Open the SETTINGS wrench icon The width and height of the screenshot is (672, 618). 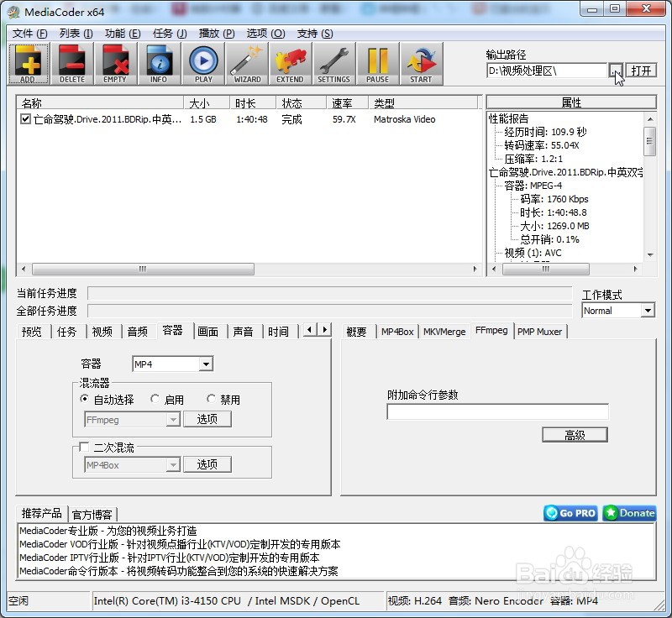pyautogui.click(x=333, y=63)
